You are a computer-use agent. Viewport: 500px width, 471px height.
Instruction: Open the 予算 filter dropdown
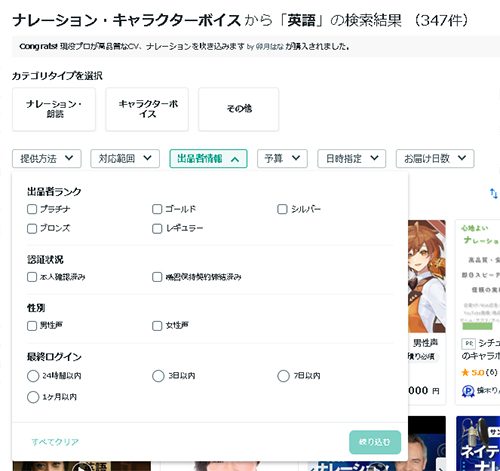click(x=282, y=158)
